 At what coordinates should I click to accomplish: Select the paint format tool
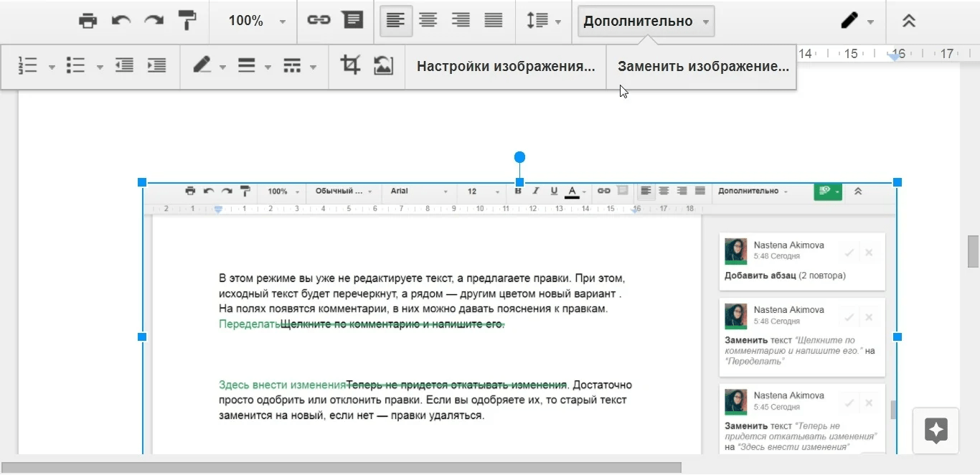point(187,21)
